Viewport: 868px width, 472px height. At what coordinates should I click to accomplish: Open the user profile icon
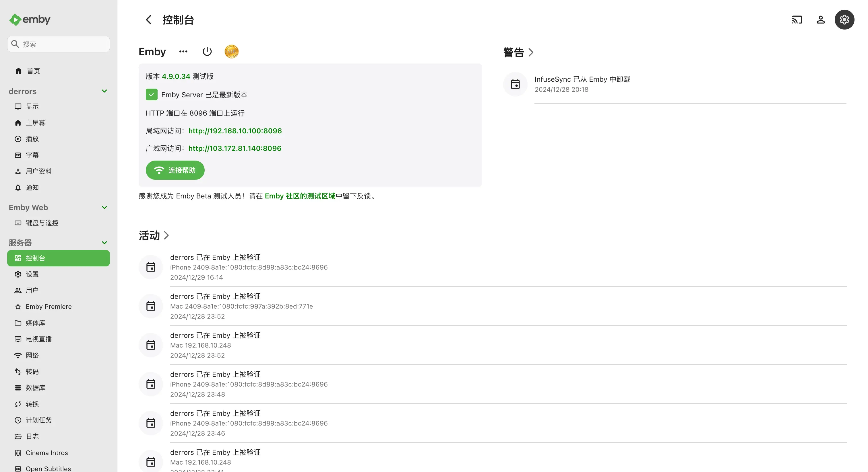pos(820,19)
